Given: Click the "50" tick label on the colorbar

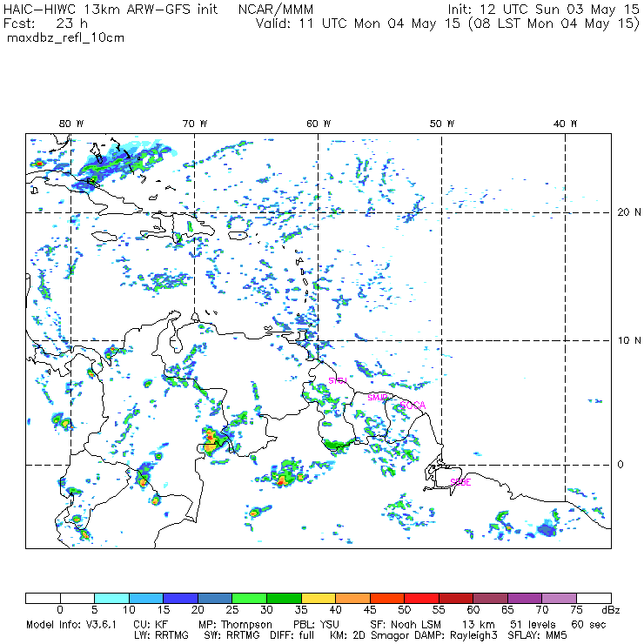Looking at the screenshot, I should coord(405,610).
